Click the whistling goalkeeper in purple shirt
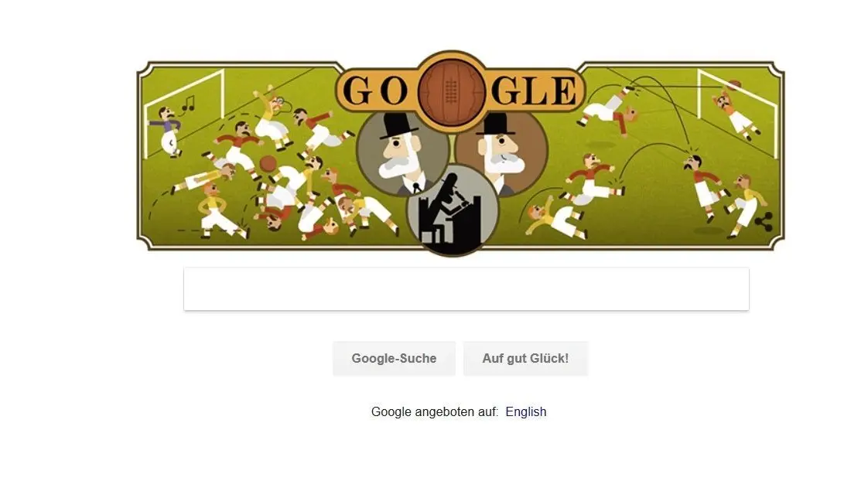868x488 pixels. pos(169,131)
